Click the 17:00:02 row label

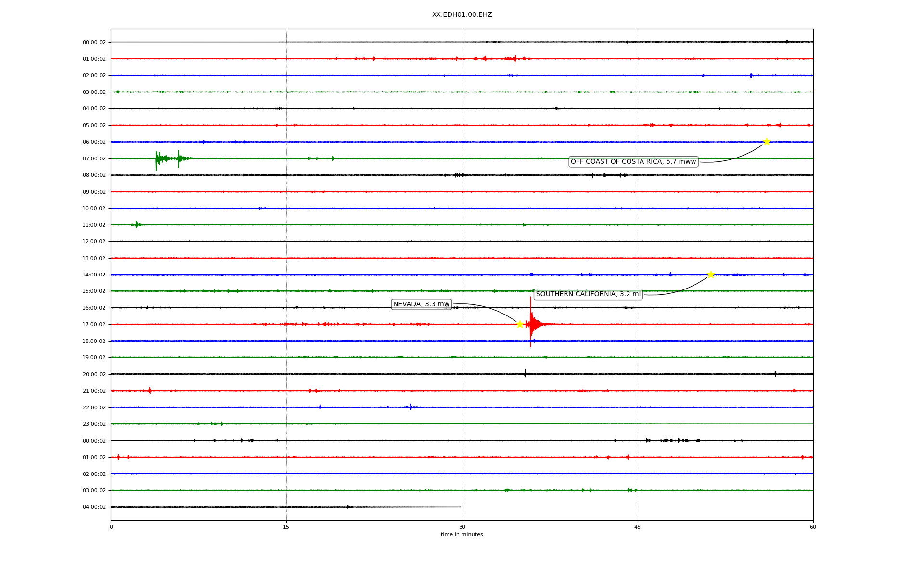pos(94,325)
